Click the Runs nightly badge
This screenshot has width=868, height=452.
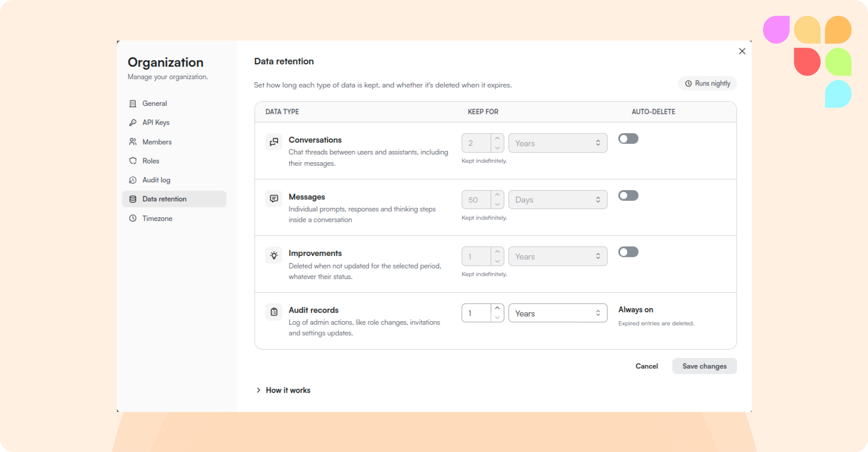707,84
